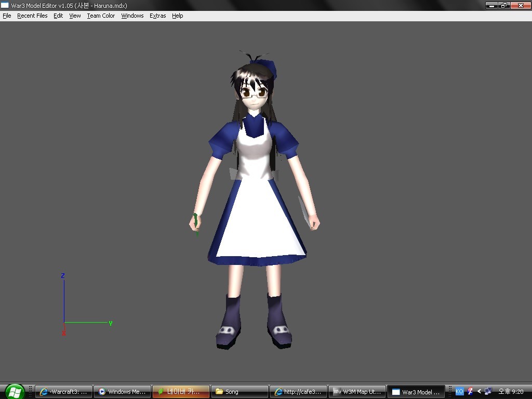Switch to the http://cafe3 browser taskbar window
Image resolution: width=532 pixels, height=399 pixels.
tap(298, 392)
